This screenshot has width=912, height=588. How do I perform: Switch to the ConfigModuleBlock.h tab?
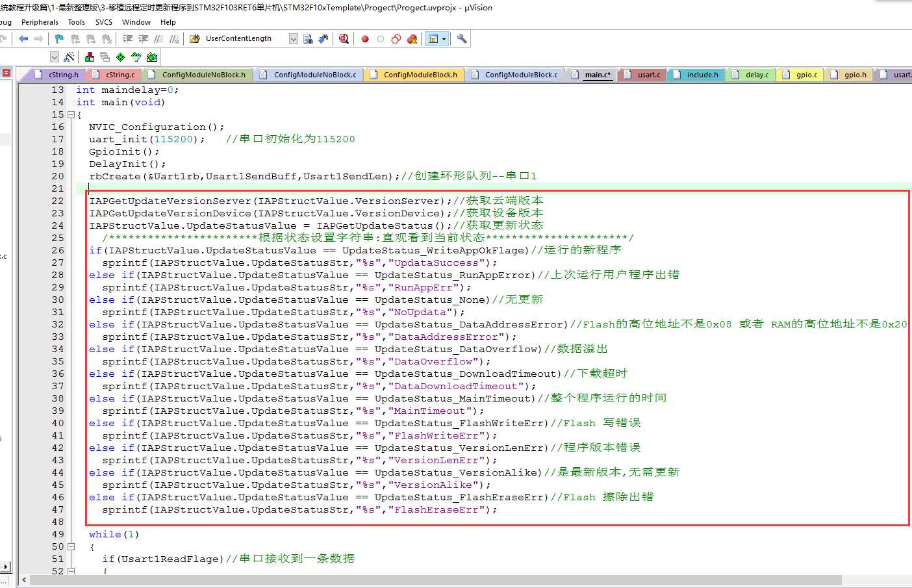pyautogui.click(x=414, y=75)
